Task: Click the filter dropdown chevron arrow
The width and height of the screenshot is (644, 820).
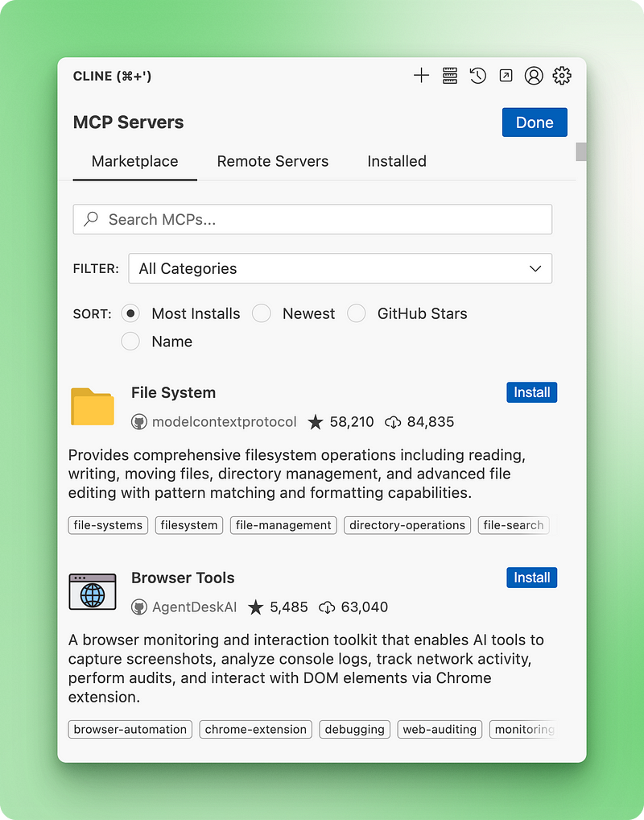Action: click(535, 268)
